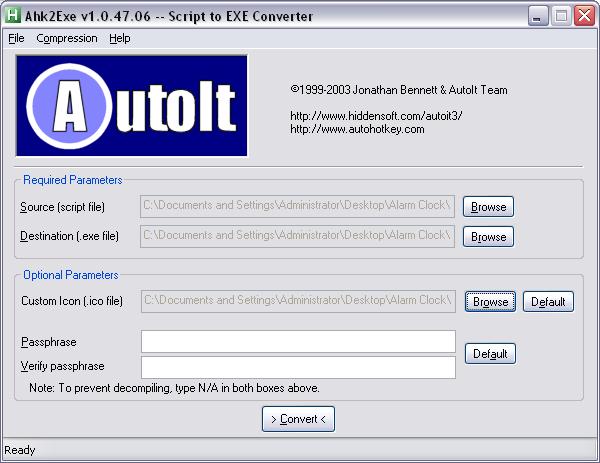This screenshot has width=600, height=463.
Task: Click the copyright Jonathan Bennett text
Action: (399, 90)
